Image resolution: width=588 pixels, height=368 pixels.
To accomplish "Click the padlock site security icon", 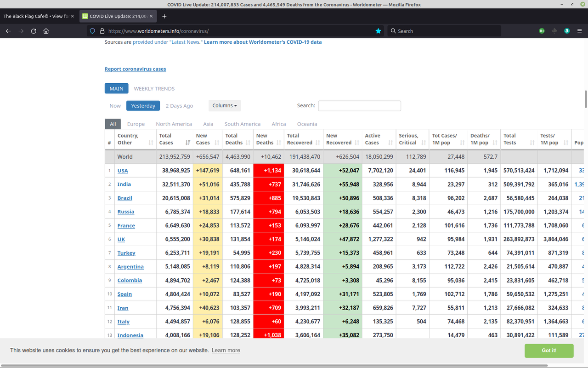I will click(x=102, y=31).
